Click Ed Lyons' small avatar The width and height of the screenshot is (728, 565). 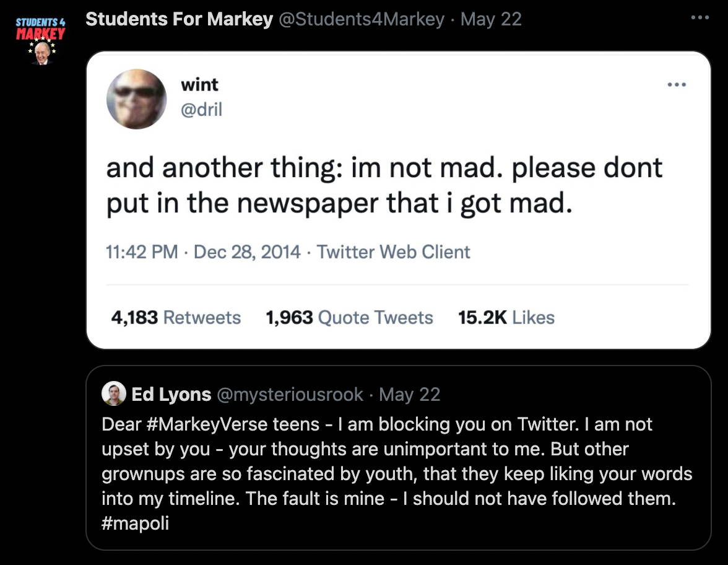(114, 395)
